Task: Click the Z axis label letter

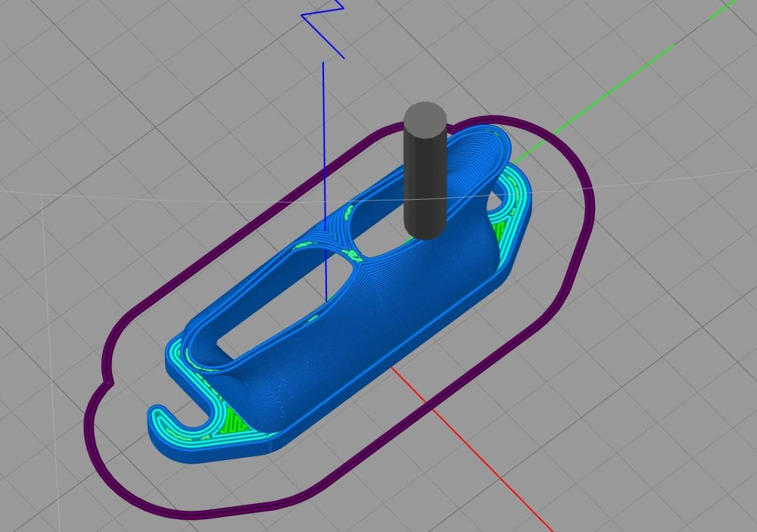Action: point(322,28)
